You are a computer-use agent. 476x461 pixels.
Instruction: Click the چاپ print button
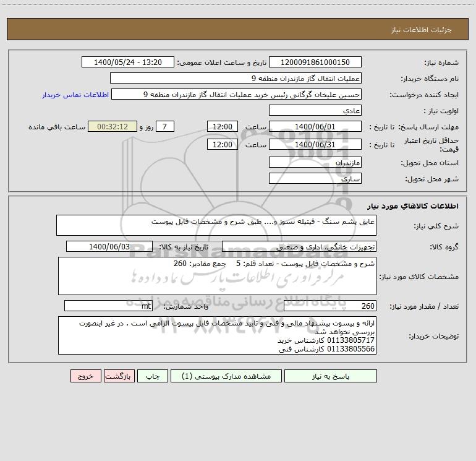153,376
